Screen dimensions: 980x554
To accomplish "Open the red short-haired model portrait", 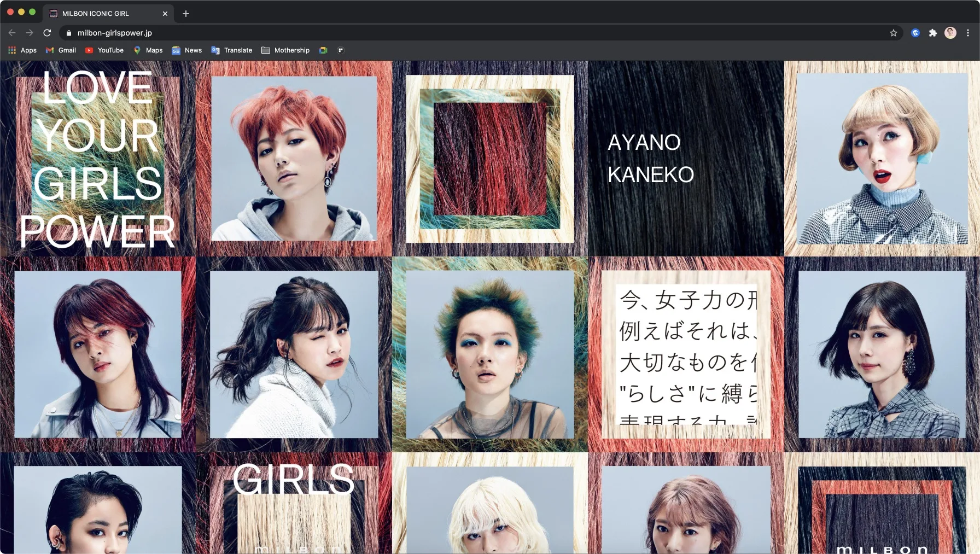I will pyautogui.click(x=294, y=159).
